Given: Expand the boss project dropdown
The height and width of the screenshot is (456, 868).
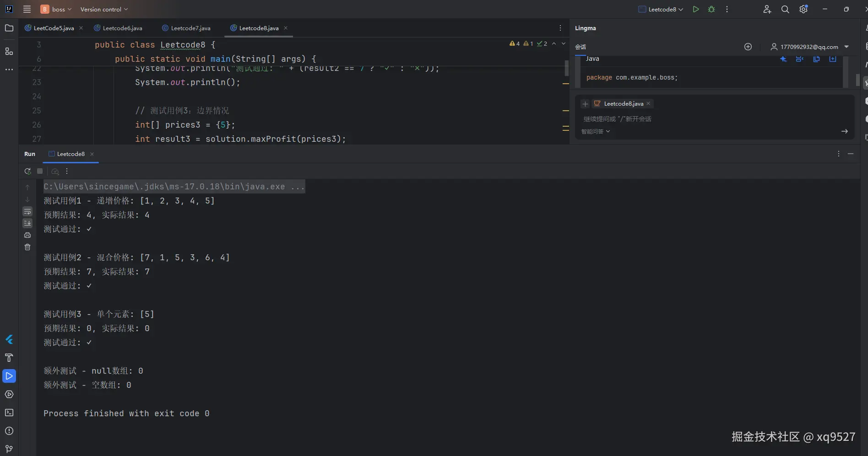Looking at the screenshot, I should coord(57,9).
